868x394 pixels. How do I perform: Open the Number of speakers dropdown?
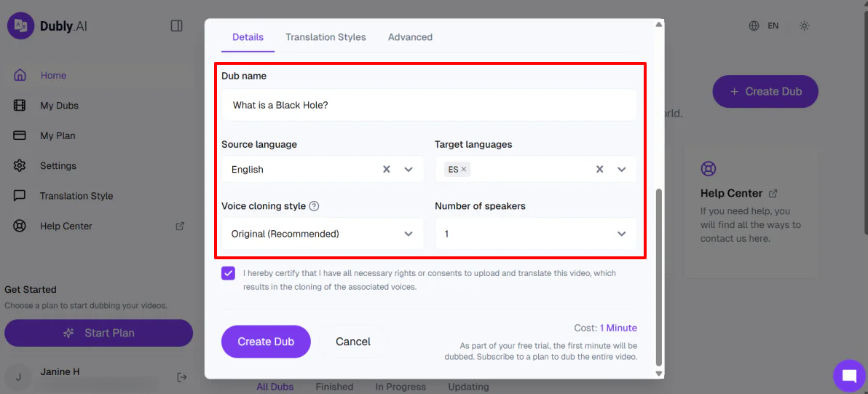[x=536, y=234]
